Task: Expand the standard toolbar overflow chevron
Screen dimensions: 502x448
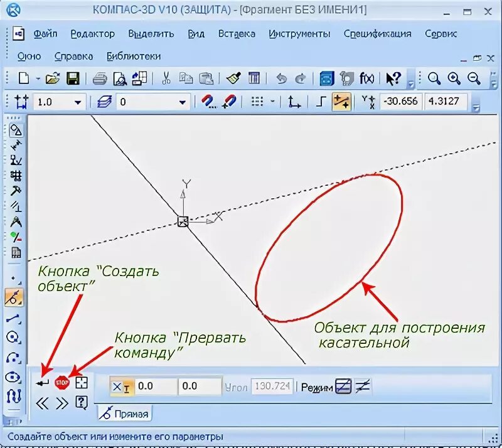Action: [x=410, y=84]
